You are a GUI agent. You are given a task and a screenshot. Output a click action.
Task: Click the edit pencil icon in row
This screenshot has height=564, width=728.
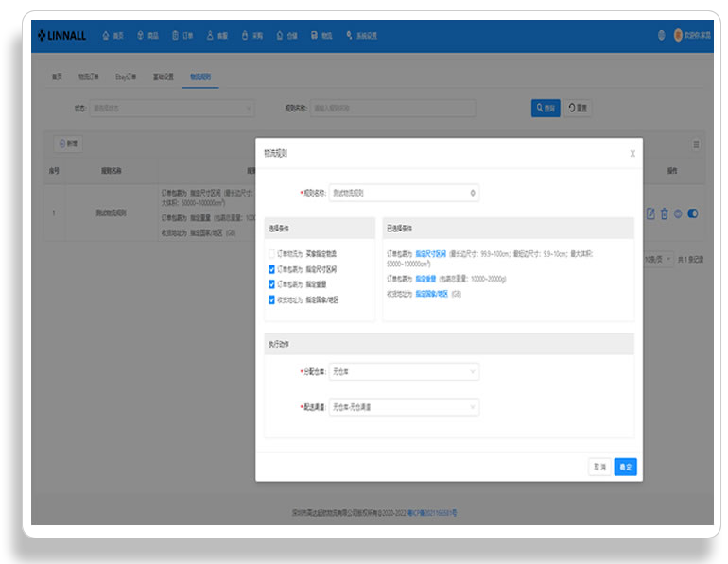(650, 214)
